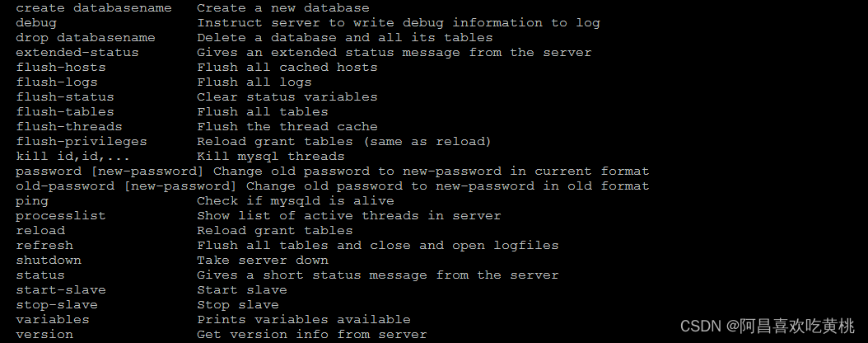Click on 'stop-slave' command

click(57, 305)
